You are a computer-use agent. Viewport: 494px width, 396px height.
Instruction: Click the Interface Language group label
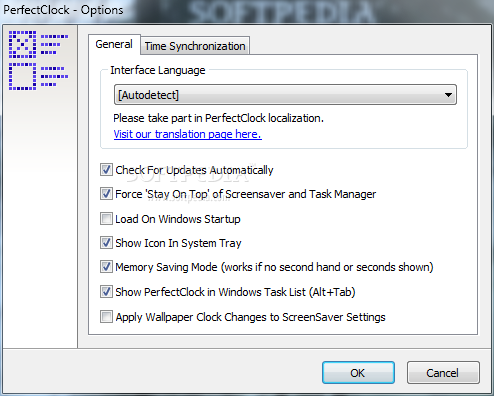(158, 70)
